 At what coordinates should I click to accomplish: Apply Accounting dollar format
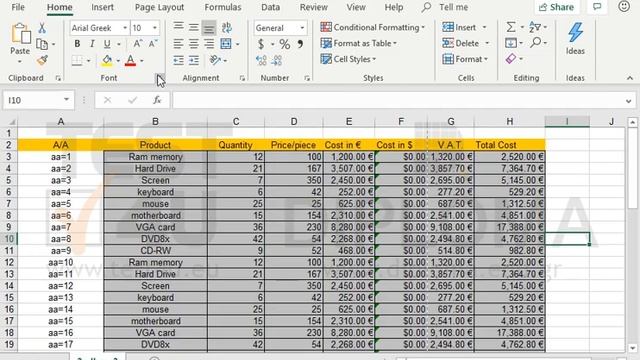click(261, 44)
